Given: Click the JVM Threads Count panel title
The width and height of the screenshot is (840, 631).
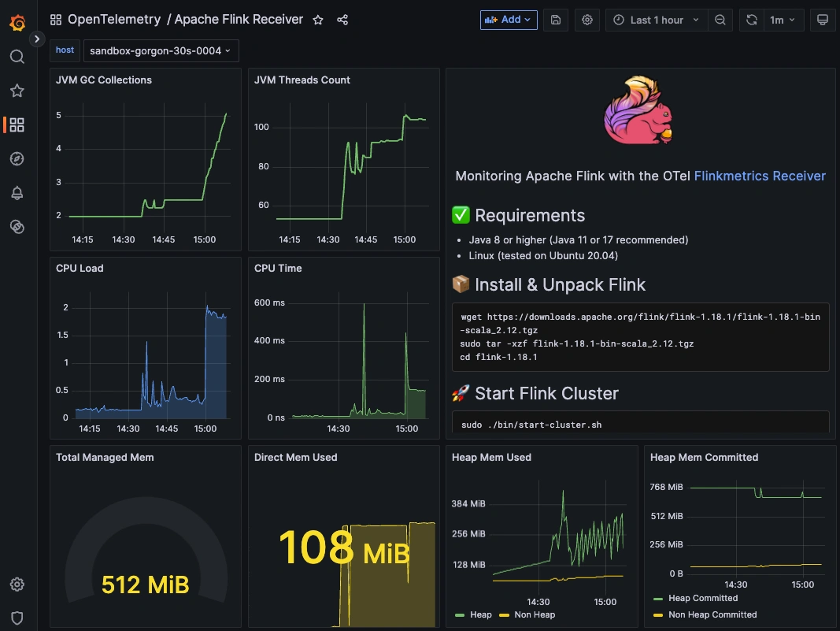Looking at the screenshot, I should 302,80.
